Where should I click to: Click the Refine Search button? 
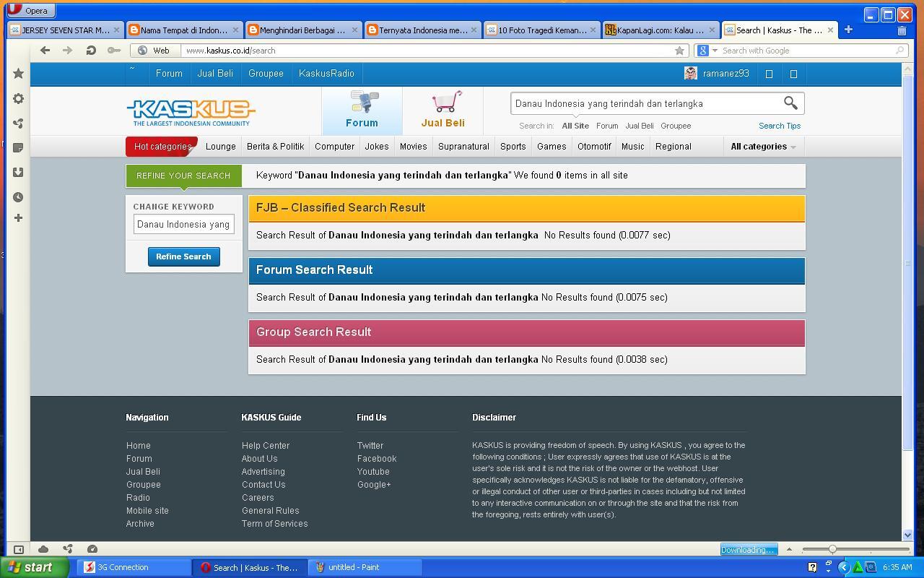coord(183,256)
